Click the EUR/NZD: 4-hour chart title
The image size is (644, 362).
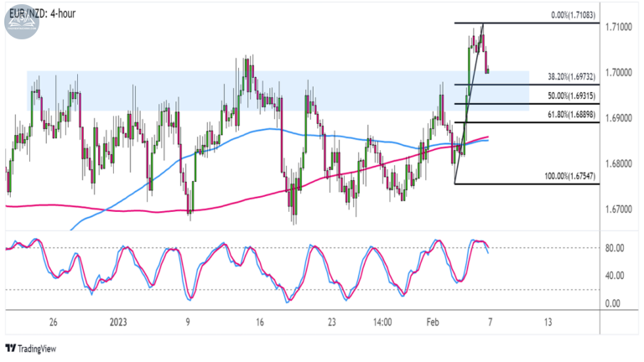point(42,13)
